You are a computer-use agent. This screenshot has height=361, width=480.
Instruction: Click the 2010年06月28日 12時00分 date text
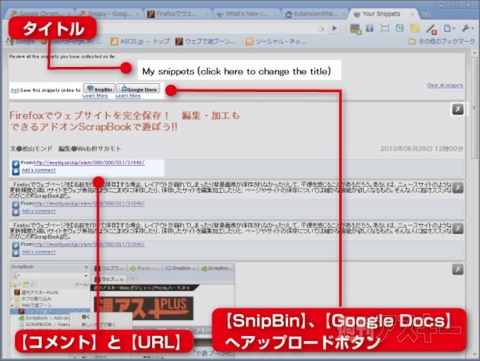pyautogui.click(x=422, y=149)
